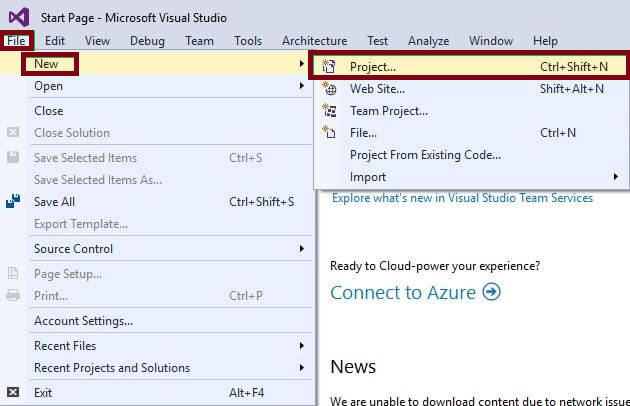The width and height of the screenshot is (630, 406).
Task: Click the Visual Studio logo icon
Action: tap(19, 16)
